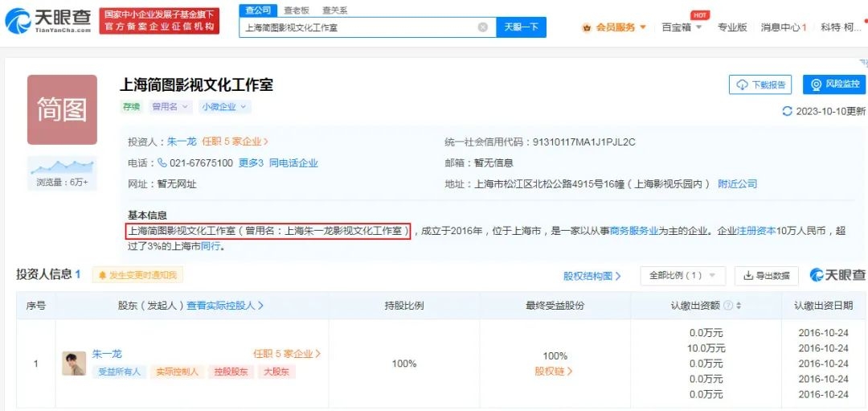
Task: Open the user account menu 科特·柯…
Action: pyautogui.click(x=841, y=27)
